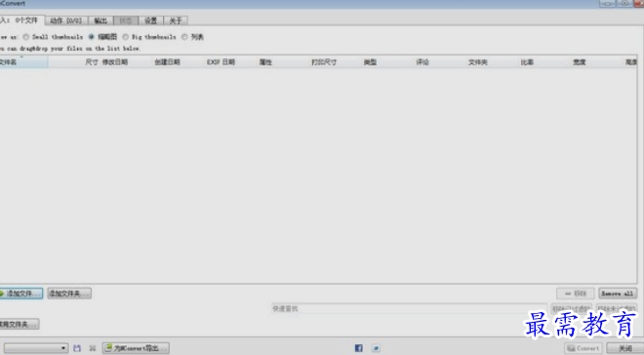Click the favorite folders button above the preset dropdown
644x355 pixels.
(19, 324)
